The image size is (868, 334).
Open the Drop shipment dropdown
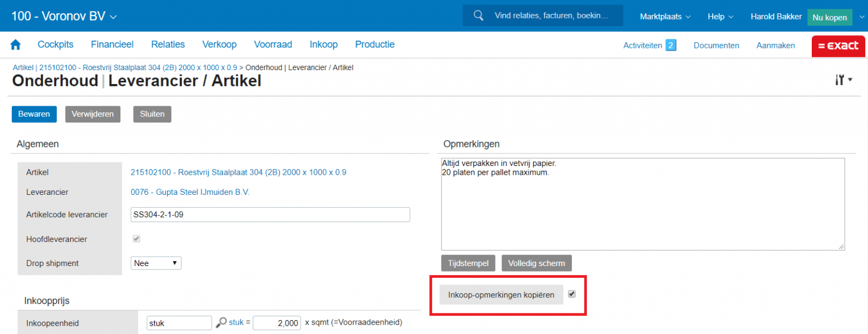coord(156,263)
